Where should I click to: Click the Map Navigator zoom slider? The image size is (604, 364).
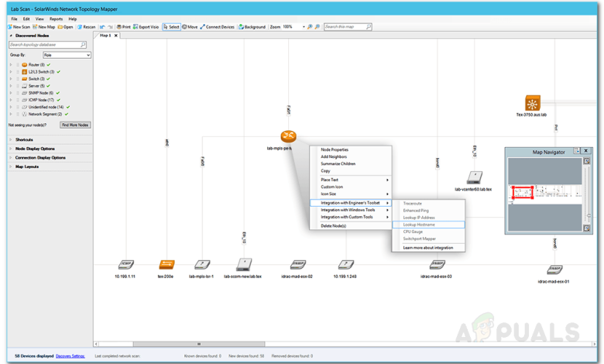click(588, 216)
